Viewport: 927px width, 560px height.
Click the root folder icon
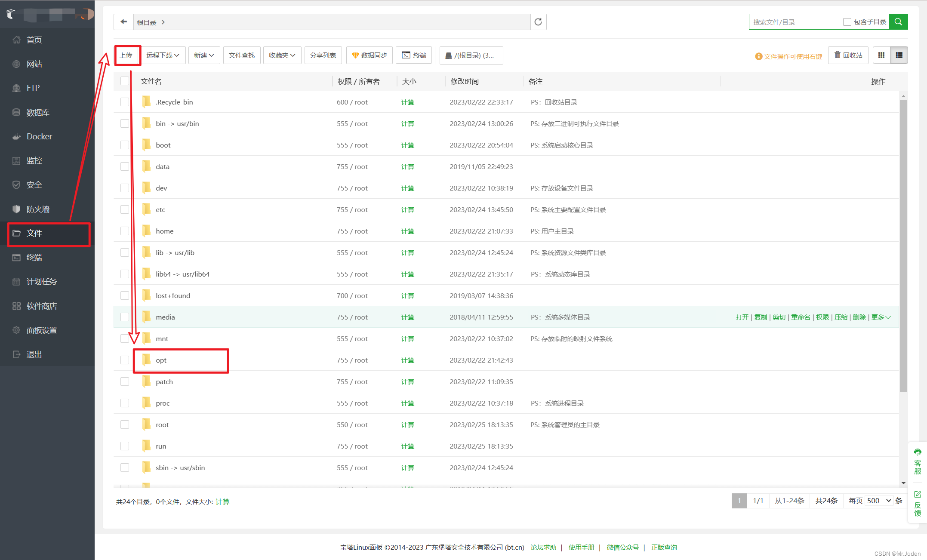click(x=146, y=424)
